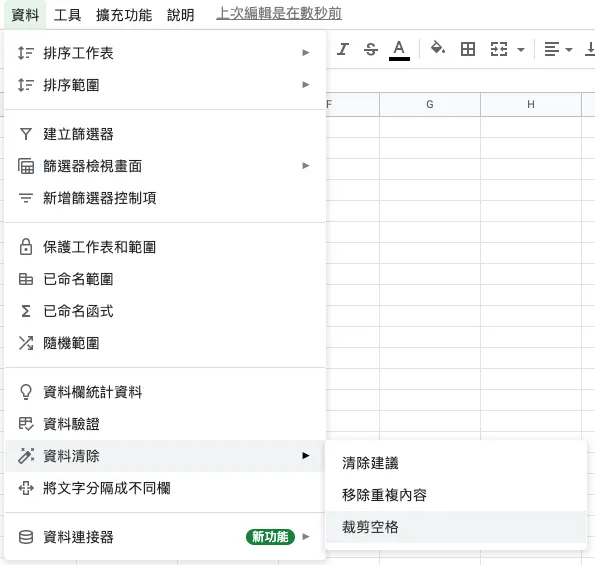This screenshot has width=595, height=565.
Task: Click the sort icon beside 排序工作表
Action: tap(26, 53)
